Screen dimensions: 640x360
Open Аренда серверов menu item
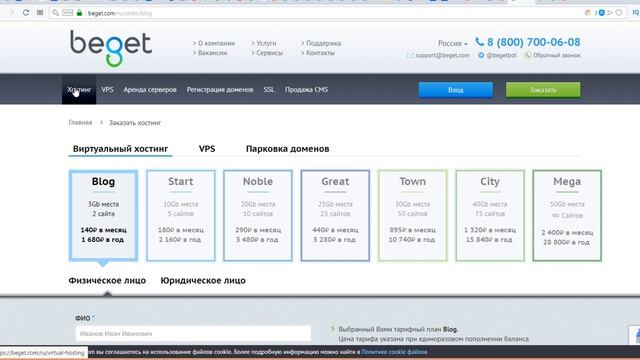coord(150,89)
